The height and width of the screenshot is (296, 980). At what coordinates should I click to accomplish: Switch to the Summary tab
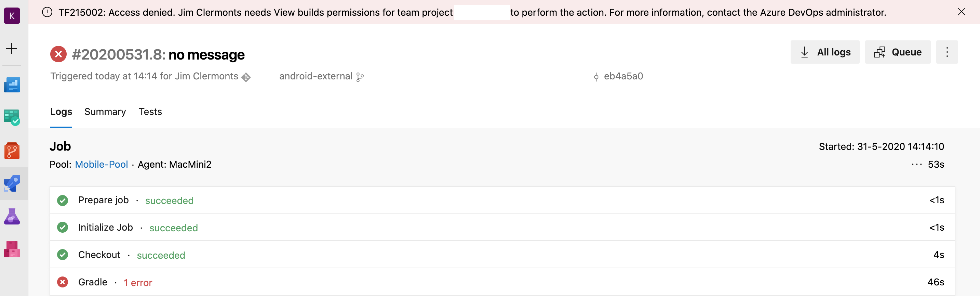[105, 112]
